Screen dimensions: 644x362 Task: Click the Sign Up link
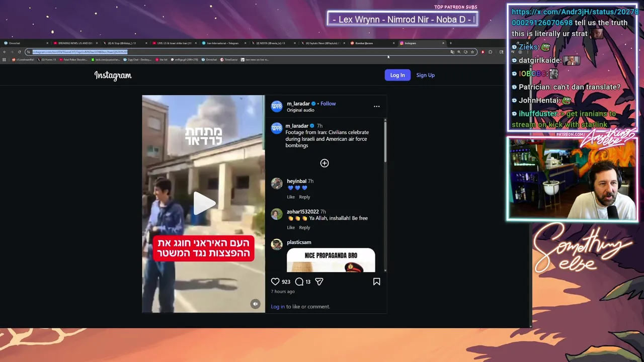pos(425,75)
